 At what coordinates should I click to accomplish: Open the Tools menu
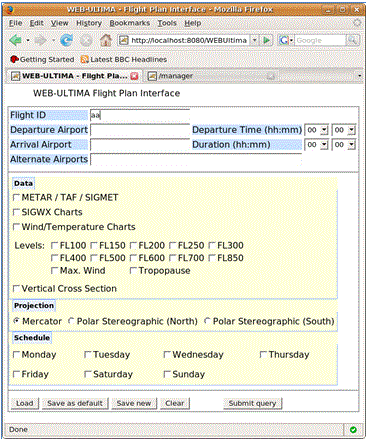[167, 23]
